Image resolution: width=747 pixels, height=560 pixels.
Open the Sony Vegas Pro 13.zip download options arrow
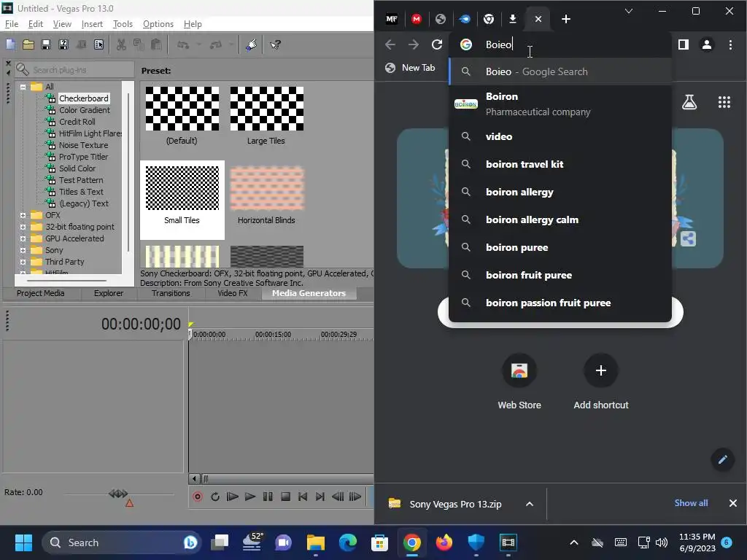(x=530, y=504)
